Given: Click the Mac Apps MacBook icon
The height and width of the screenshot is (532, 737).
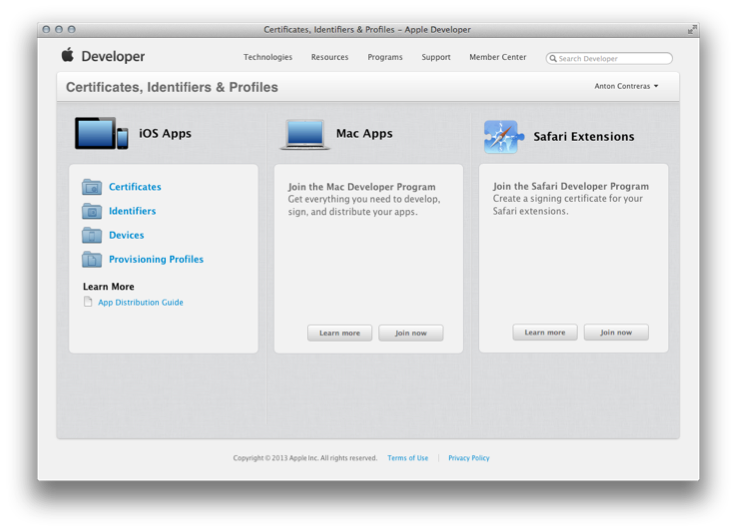Looking at the screenshot, I should [305, 134].
